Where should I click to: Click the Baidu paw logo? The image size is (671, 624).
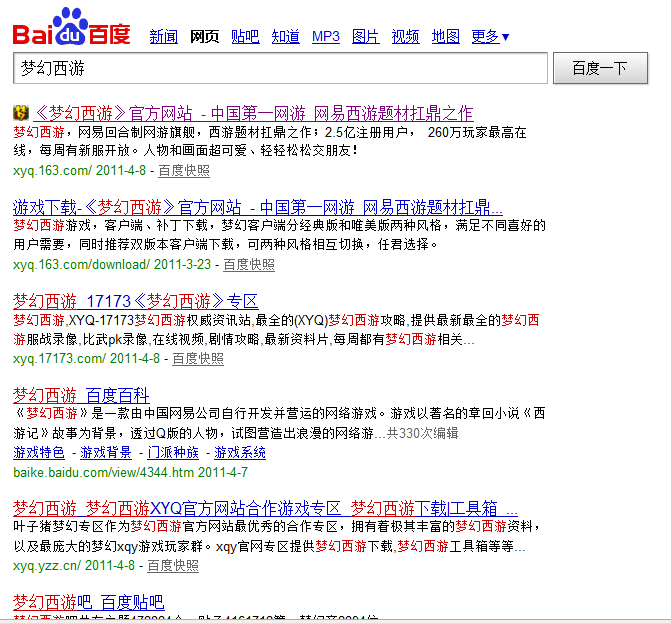pos(71,26)
